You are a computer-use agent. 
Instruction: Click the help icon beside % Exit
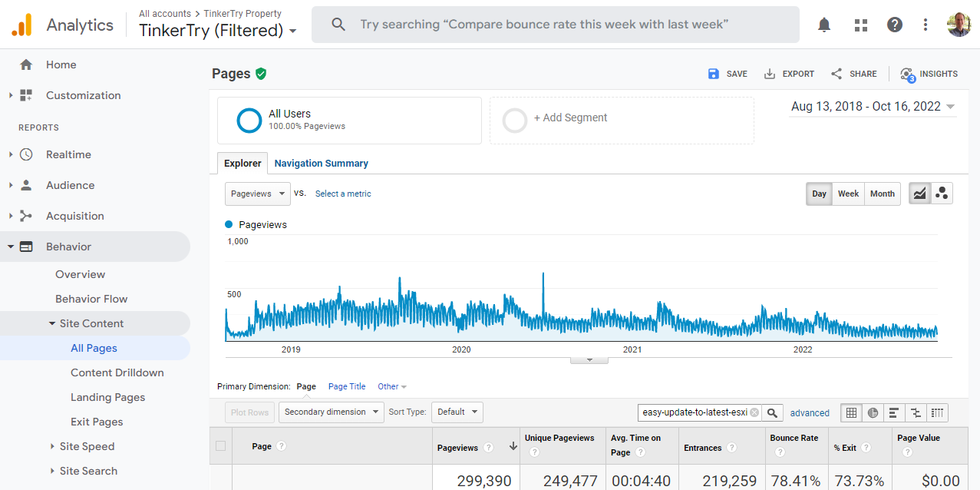866,447
